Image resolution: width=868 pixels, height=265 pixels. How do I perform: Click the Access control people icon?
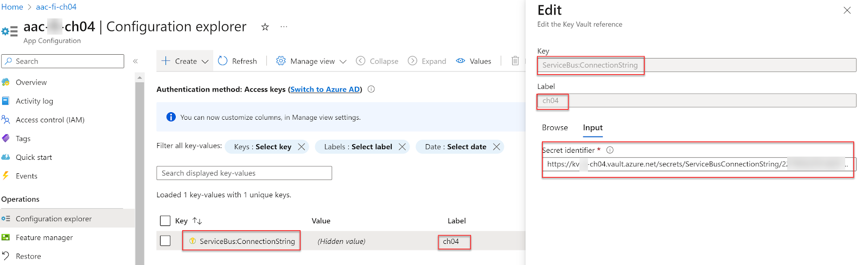tap(5, 120)
